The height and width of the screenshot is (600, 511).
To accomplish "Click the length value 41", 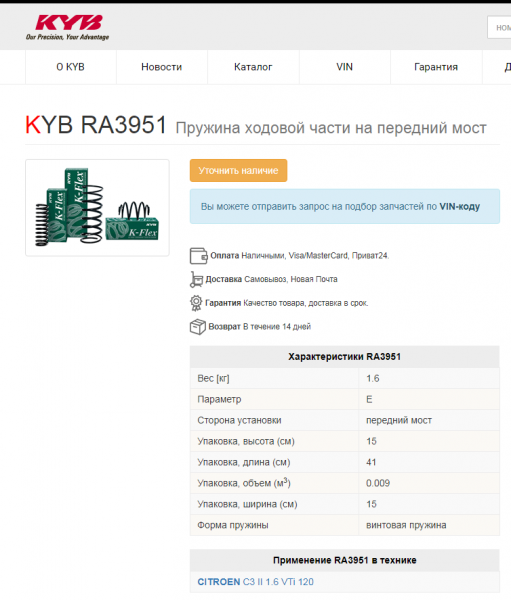I will 371,462.
